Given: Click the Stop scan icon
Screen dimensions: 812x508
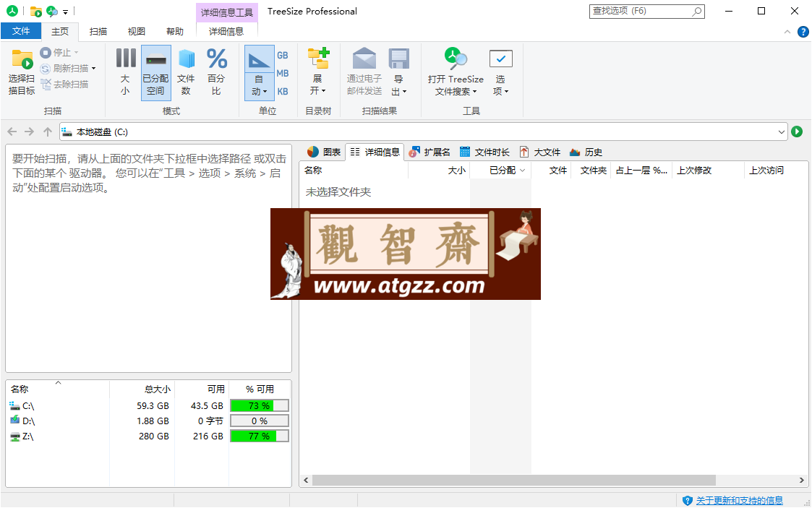Looking at the screenshot, I should pos(46,52).
